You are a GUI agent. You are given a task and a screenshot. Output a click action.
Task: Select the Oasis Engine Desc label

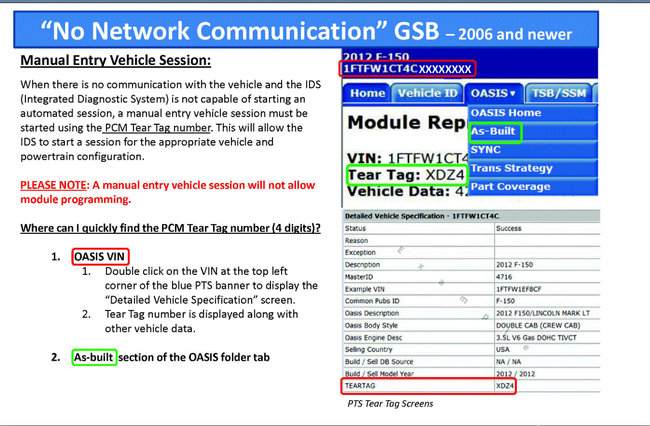point(373,338)
